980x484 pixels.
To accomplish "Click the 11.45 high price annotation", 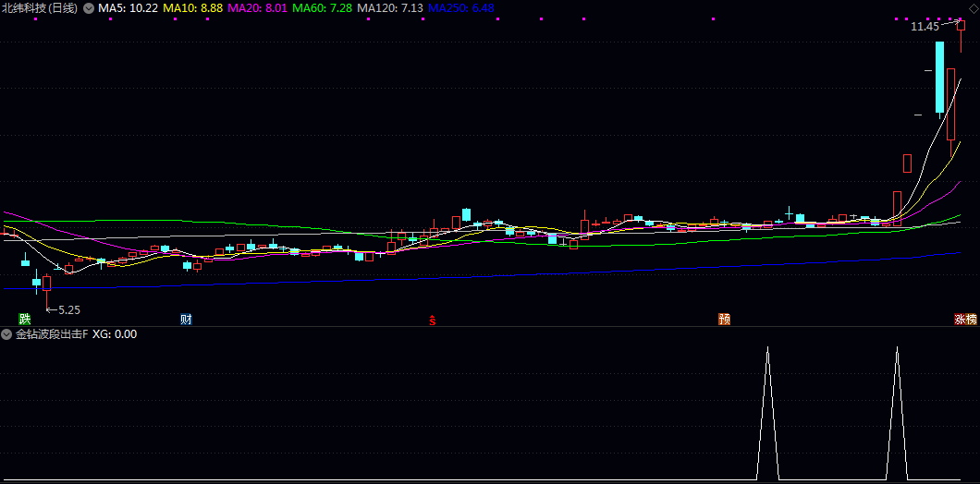I will (x=925, y=28).
